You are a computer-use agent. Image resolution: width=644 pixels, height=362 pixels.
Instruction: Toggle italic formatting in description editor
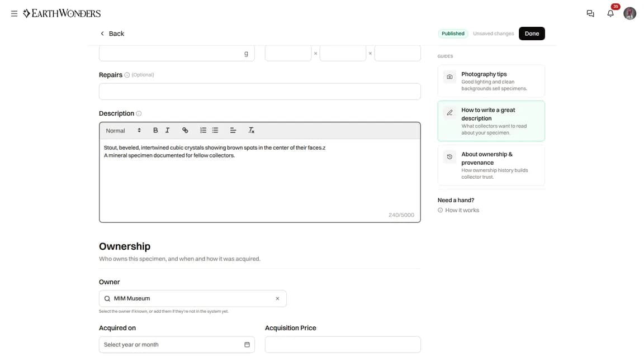point(168,131)
